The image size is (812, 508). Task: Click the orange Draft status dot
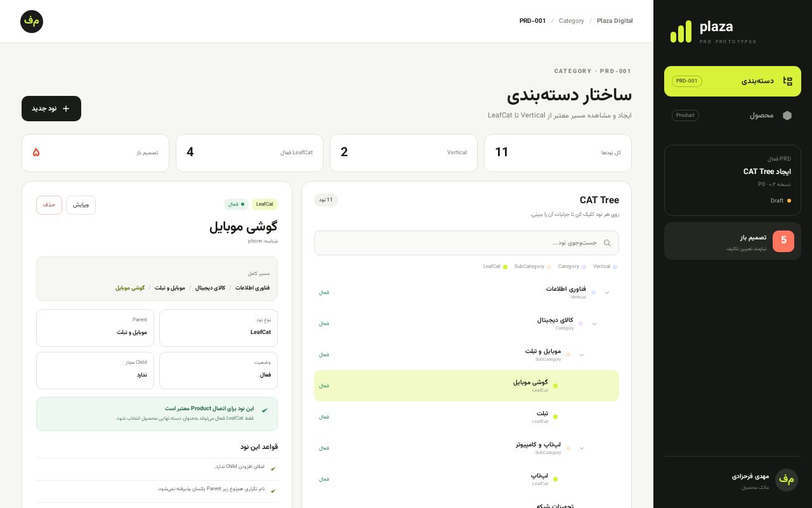click(789, 201)
